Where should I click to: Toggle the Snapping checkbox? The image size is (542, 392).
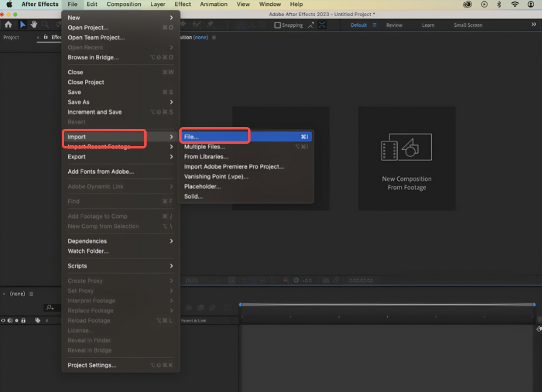coord(279,25)
